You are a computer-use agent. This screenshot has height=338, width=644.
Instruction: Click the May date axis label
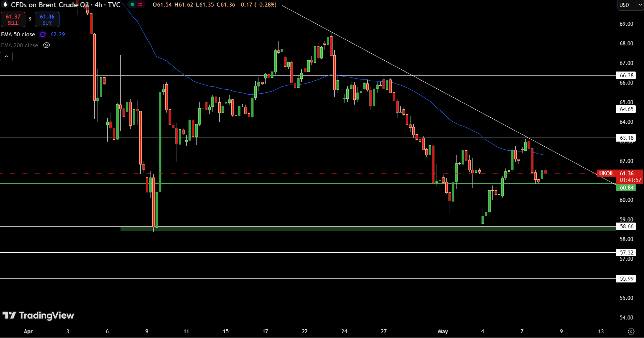click(443, 331)
